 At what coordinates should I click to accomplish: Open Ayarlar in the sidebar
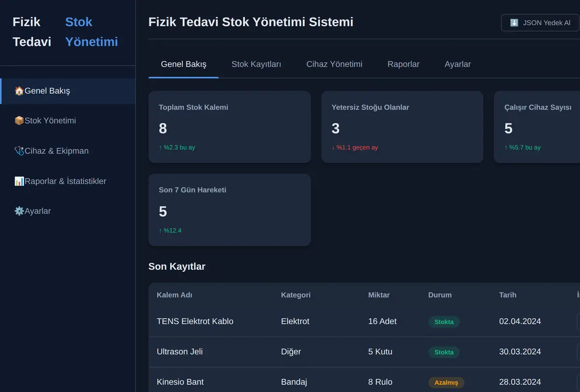point(68,211)
